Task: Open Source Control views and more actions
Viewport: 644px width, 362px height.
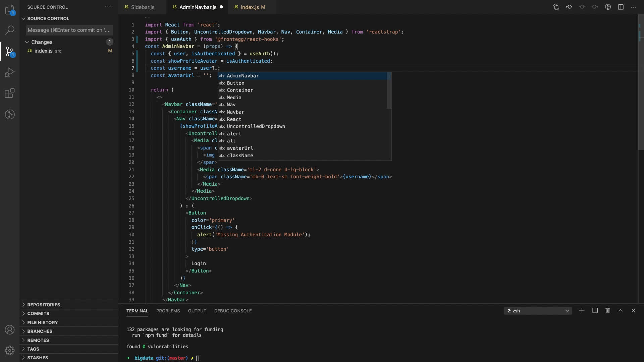Action: 108,7
